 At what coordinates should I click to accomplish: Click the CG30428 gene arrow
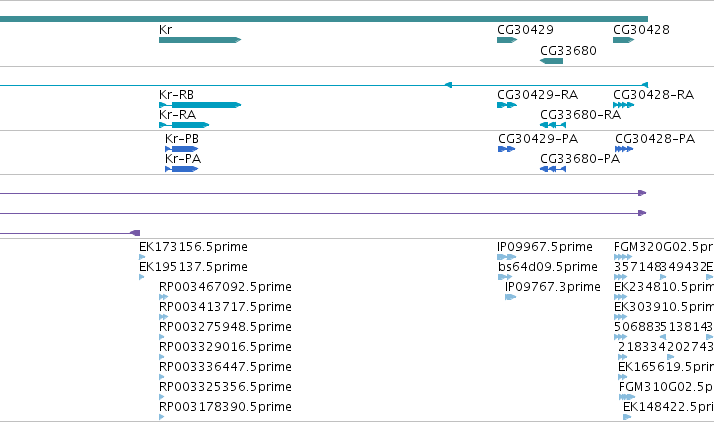pos(624,40)
